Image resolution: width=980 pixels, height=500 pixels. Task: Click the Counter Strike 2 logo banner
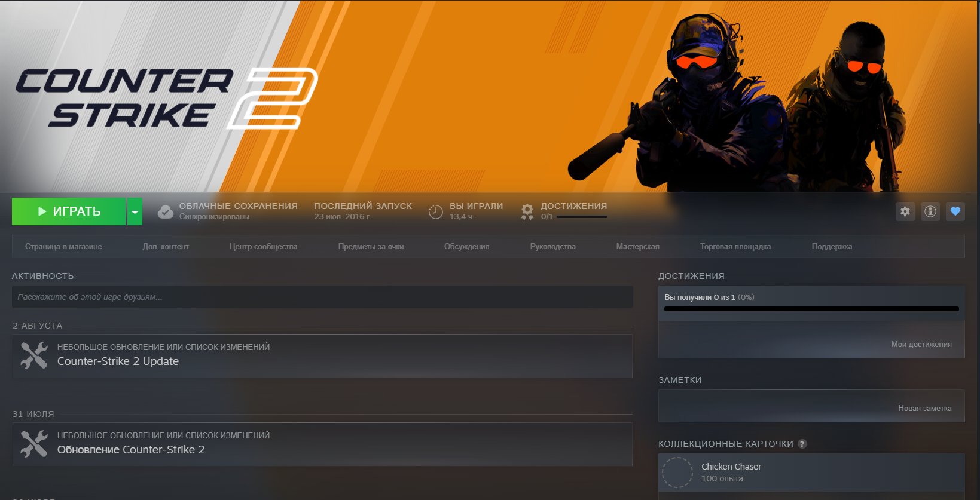tap(166, 99)
